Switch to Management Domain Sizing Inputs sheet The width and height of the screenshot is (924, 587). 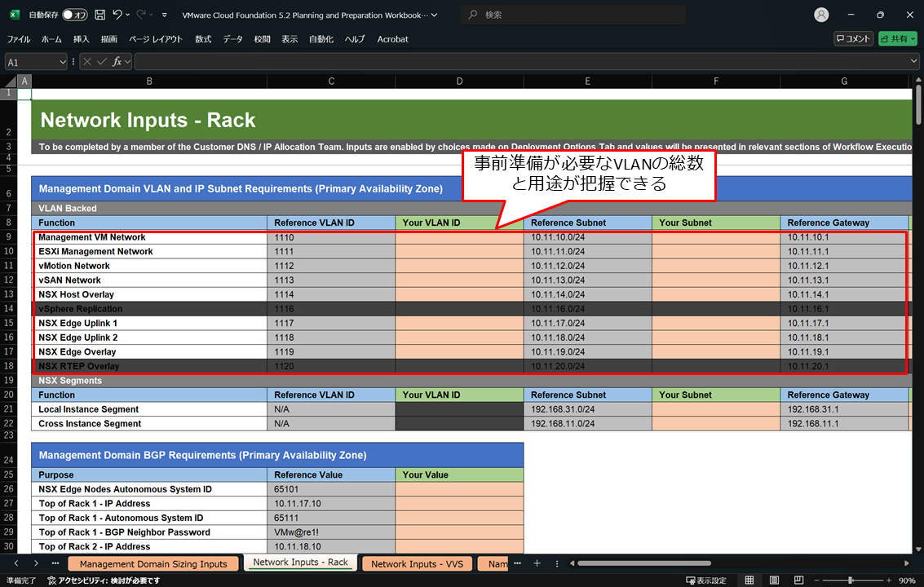[153, 564]
